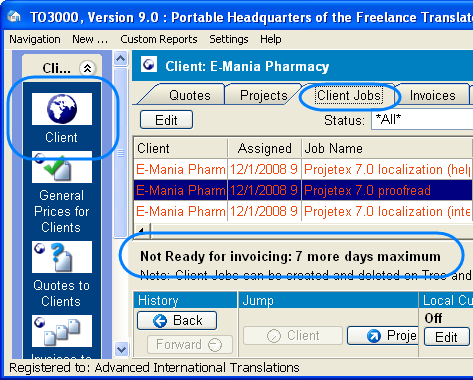The height and width of the screenshot is (380, 473).
Task: Sort by the Assigned column header
Action: [x=265, y=148]
